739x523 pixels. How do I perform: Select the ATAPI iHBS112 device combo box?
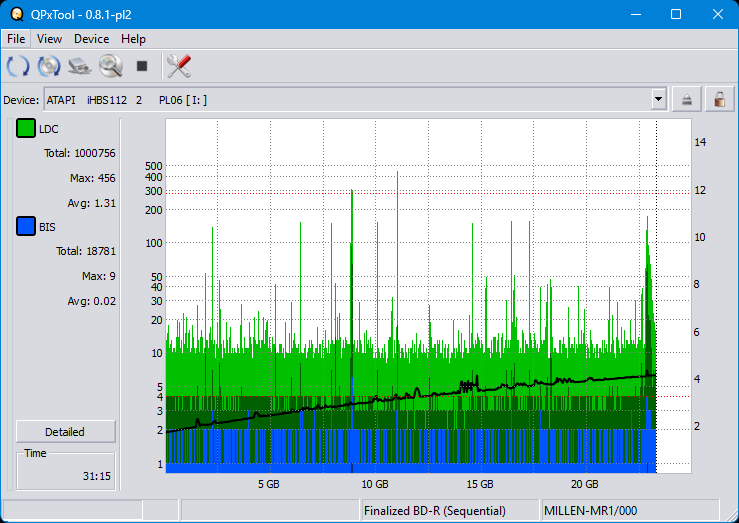[350, 99]
